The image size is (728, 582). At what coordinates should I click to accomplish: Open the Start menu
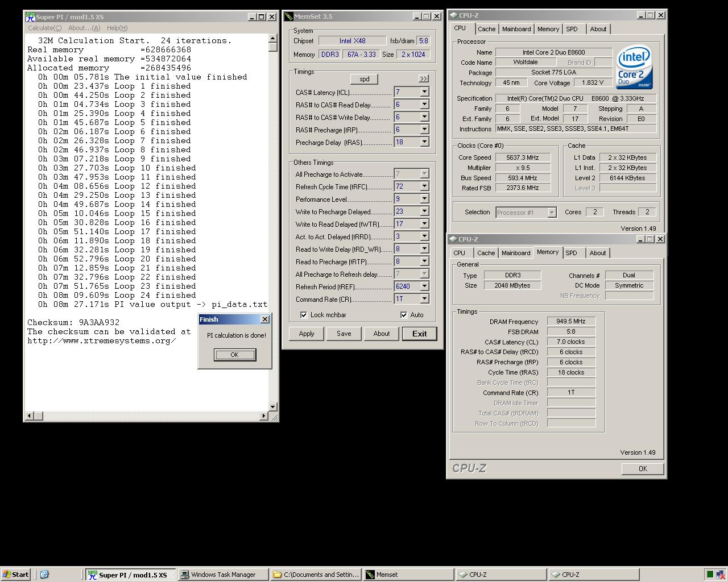[15, 575]
